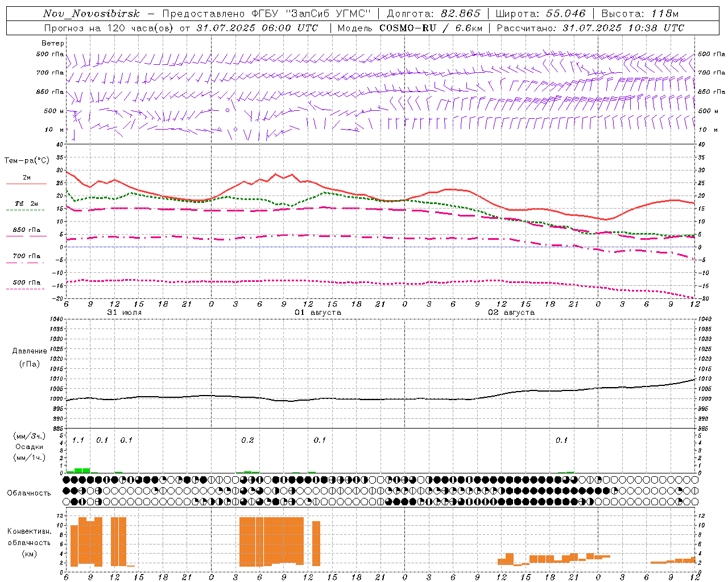The height and width of the screenshot is (582, 728).
Task: Click the '10 м' wind level label on left
Action: coord(55,130)
